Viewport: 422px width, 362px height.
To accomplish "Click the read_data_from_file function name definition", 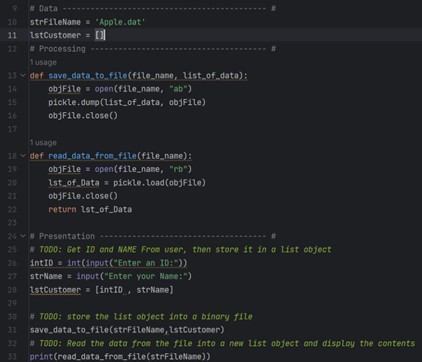I will (x=92, y=156).
